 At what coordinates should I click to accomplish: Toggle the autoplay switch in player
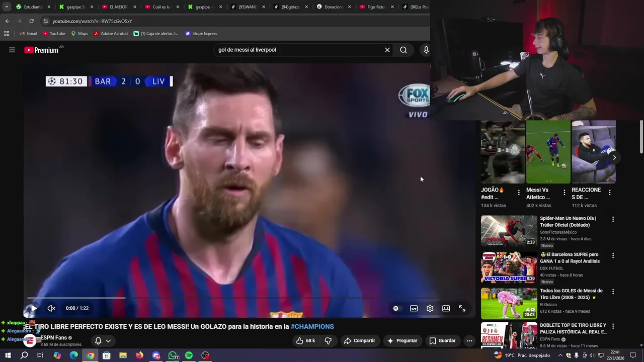[x=396, y=308]
